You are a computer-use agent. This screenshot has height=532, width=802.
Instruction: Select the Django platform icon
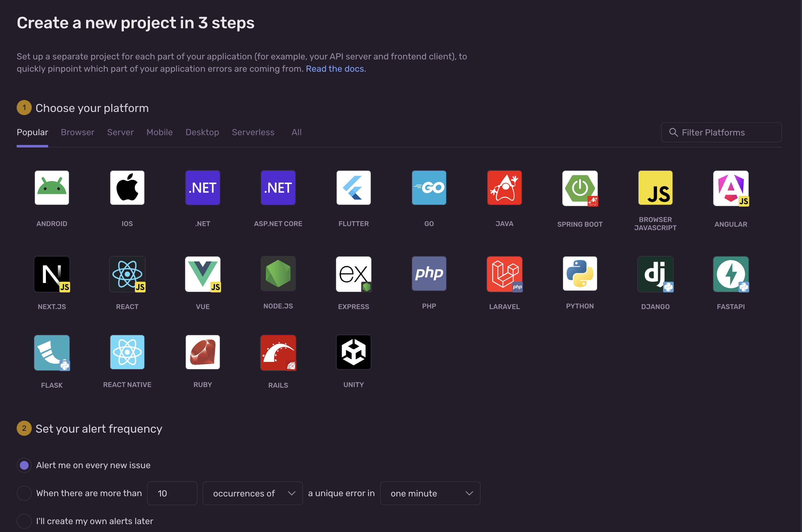(655, 274)
